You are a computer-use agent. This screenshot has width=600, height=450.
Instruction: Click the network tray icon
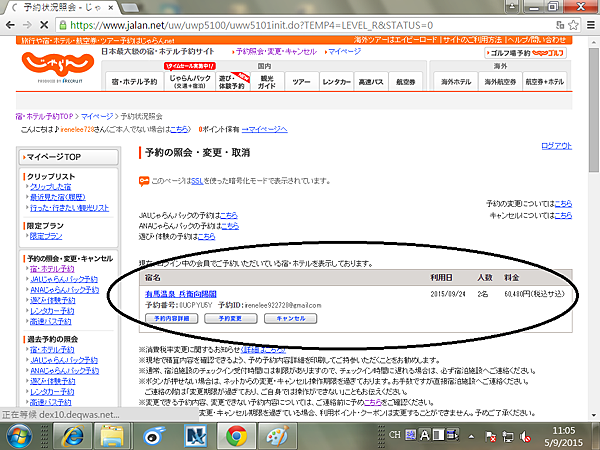508,436
